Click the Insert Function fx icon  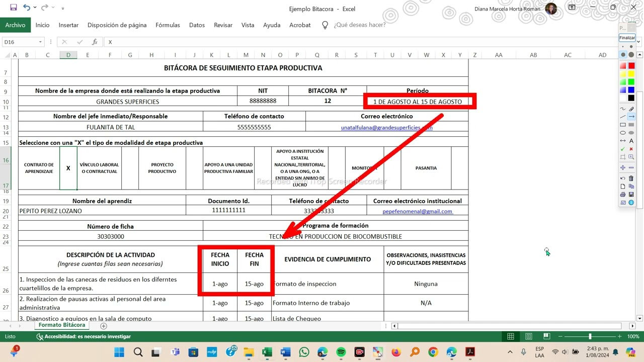click(x=95, y=42)
